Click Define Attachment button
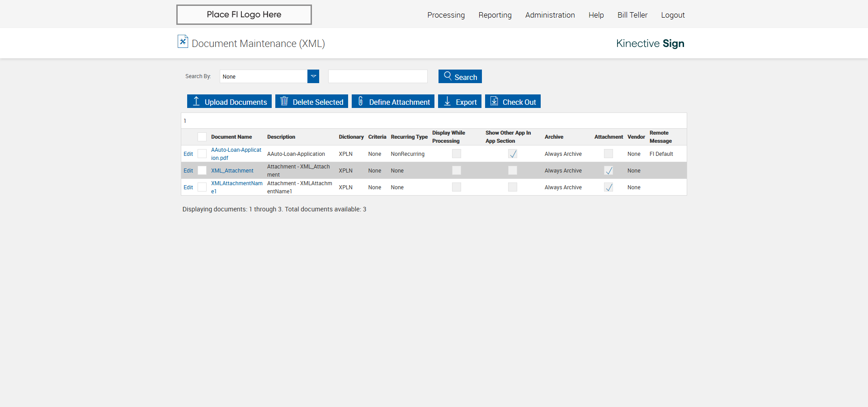The width and height of the screenshot is (868, 407). pos(393,101)
